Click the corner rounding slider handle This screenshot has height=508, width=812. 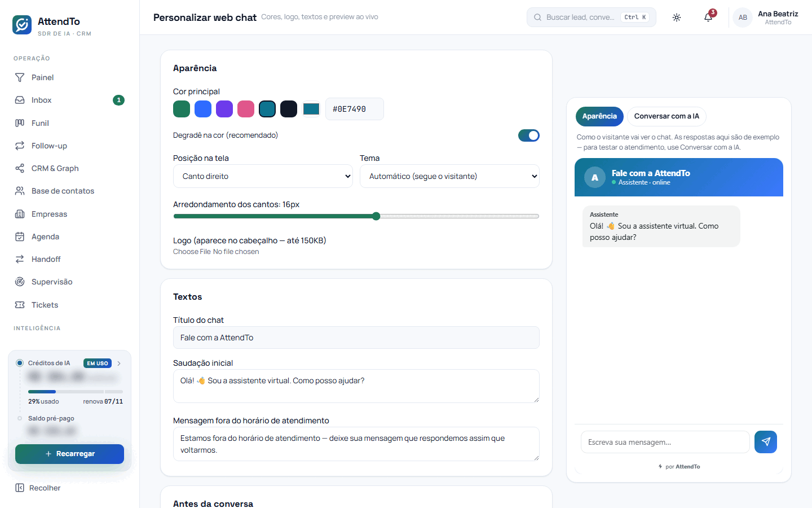pyautogui.click(x=376, y=216)
